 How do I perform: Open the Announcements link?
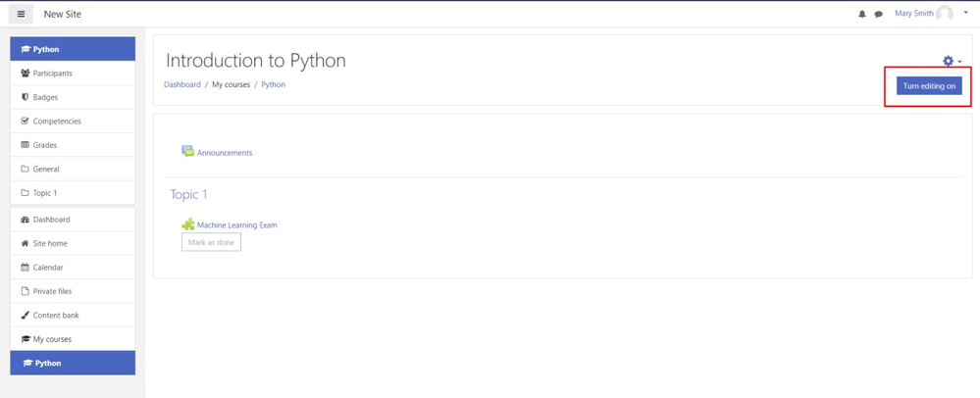pos(225,153)
